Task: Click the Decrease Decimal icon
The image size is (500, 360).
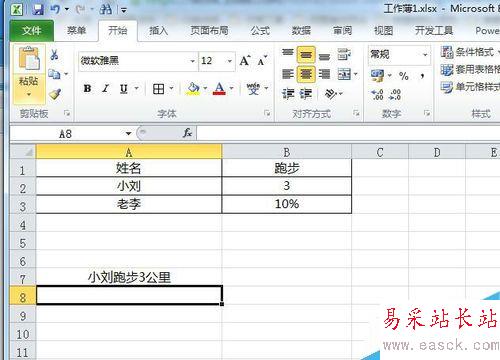Action: (x=395, y=95)
